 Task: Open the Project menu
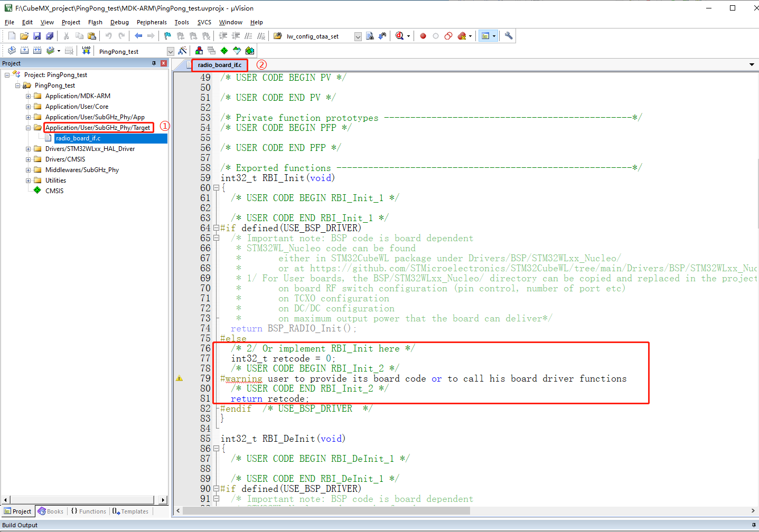[x=71, y=22]
